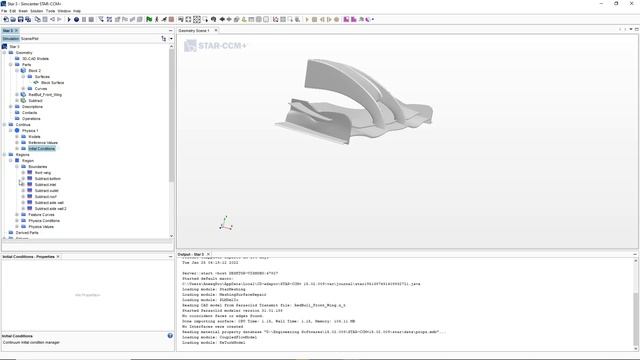
Task: Close the Geometry Scene 1 tab
Action: pyautogui.click(x=216, y=30)
